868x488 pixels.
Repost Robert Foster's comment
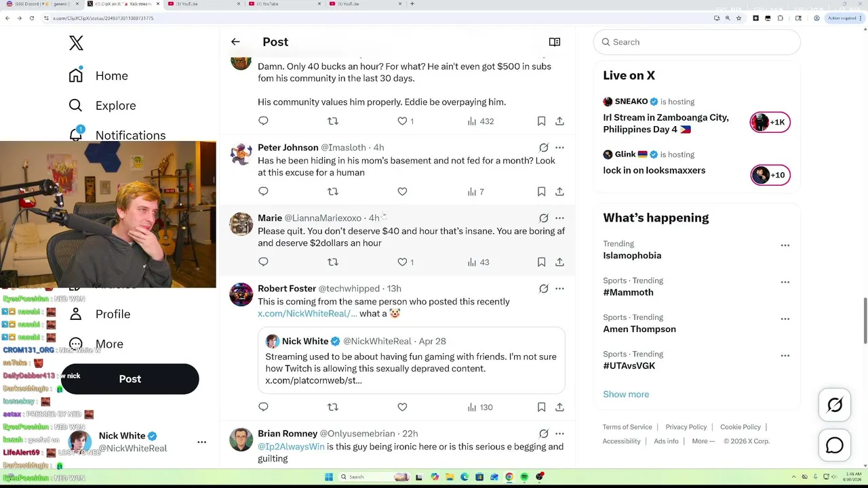333,407
